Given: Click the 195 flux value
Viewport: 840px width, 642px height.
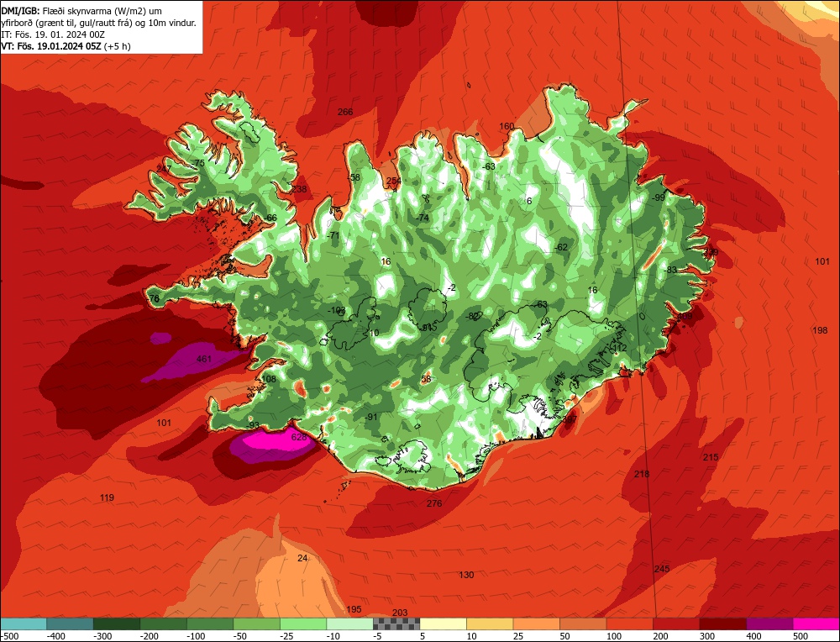Looking at the screenshot, I should tap(354, 609).
